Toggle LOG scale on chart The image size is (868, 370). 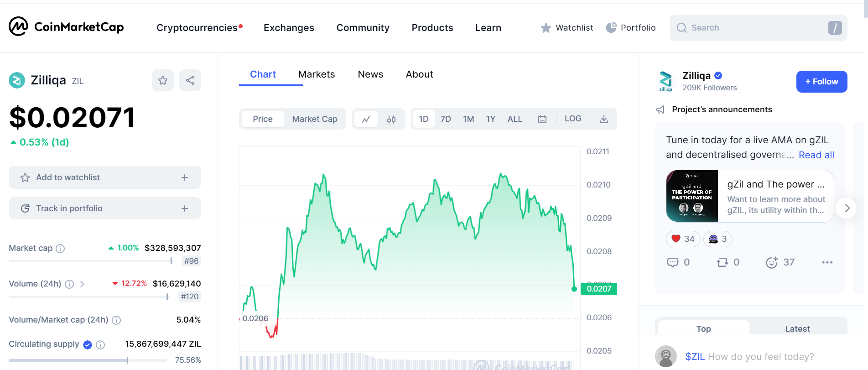click(573, 119)
